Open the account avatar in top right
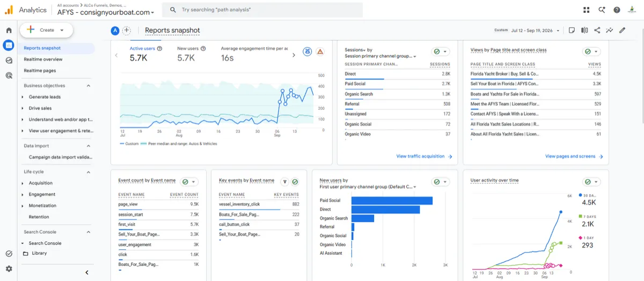Screen dimensions: 644x281 [x=632, y=10]
